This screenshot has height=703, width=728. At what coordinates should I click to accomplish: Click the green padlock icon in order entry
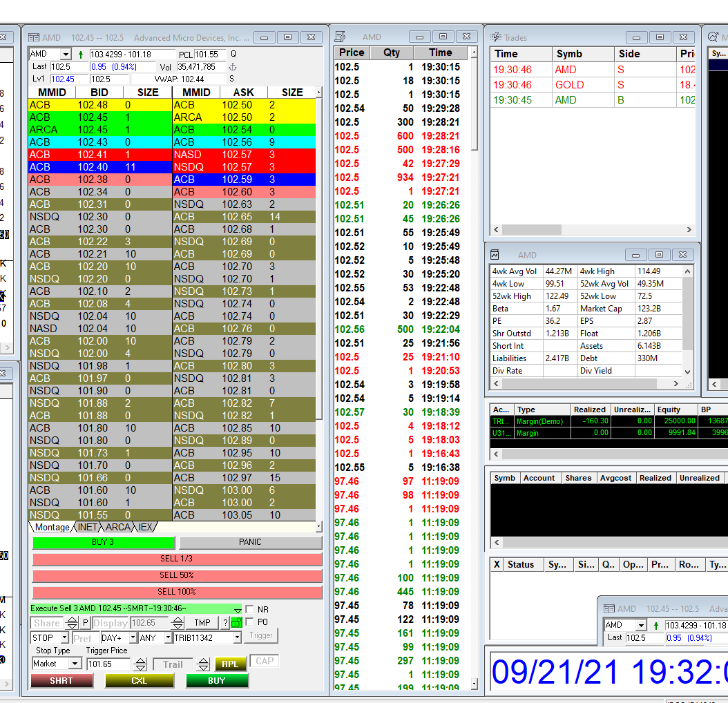236,623
